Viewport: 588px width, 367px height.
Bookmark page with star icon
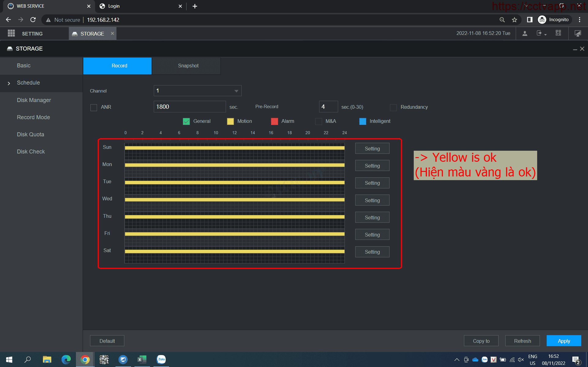pos(514,20)
